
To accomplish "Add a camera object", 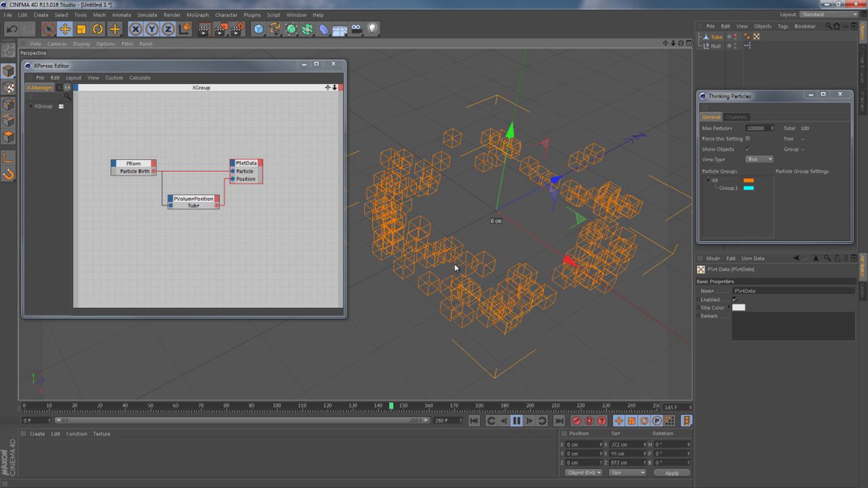I will point(356,29).
